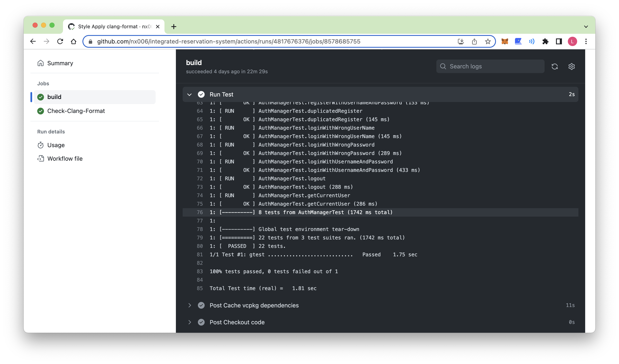Click log line number 80
Screen dimensions: 619x364
pyautogui.click(x=200, y=246)
